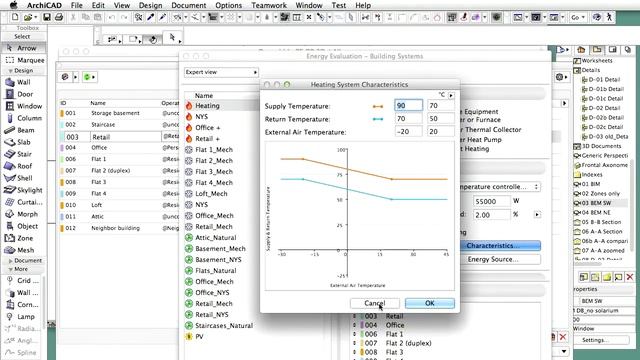This screenshot has width=640, height=360.
Task: Select the Skylight tool
Action: 24,190
